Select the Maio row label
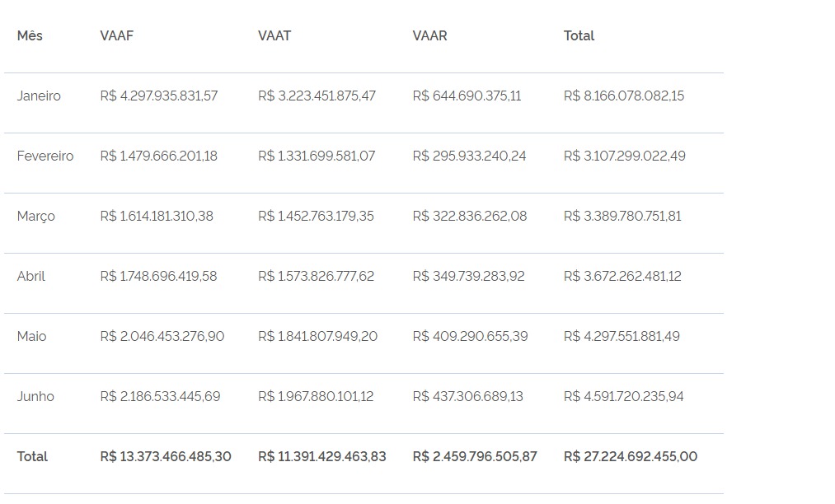The height and width of the screenshot is (504, 835). (32, 336)
